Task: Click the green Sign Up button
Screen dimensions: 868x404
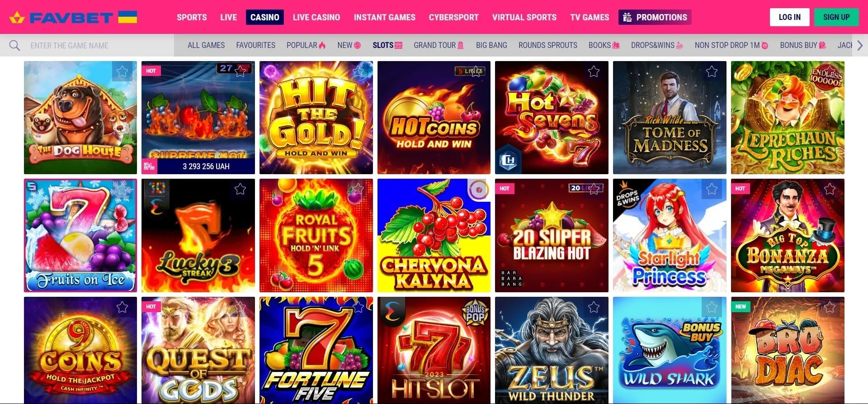Action: pyautogui.click(x=836, y=17)
